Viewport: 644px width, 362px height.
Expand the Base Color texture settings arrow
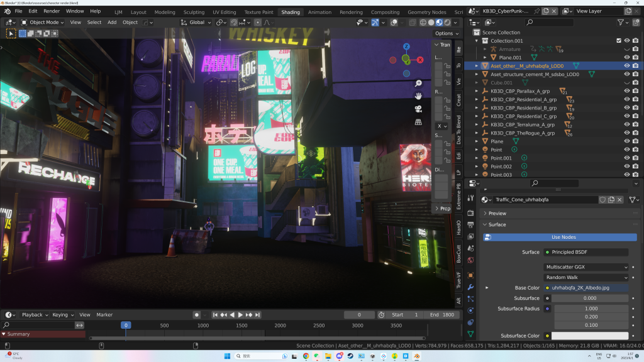coord(487,288)
